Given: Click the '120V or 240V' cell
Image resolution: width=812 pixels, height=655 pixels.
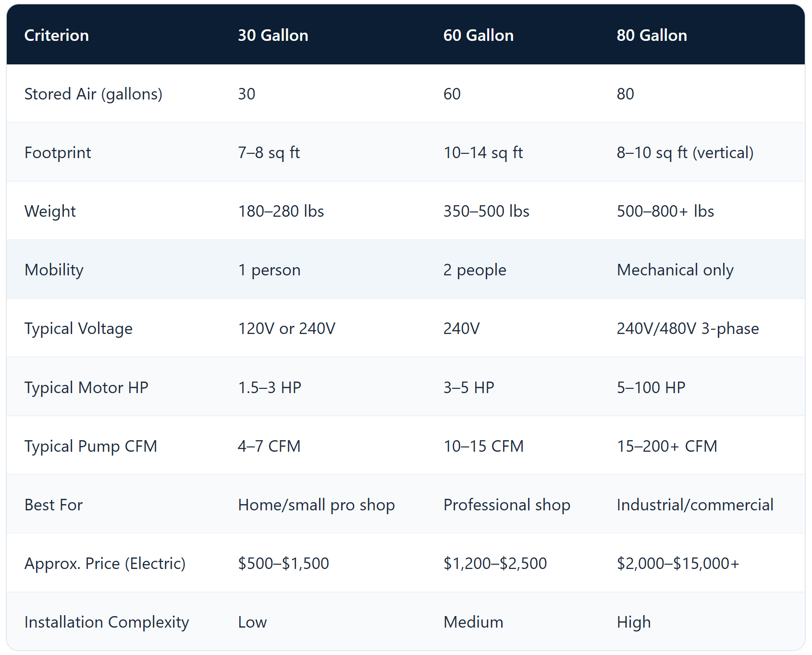Looking at the screenshot, I should [287, 329].
